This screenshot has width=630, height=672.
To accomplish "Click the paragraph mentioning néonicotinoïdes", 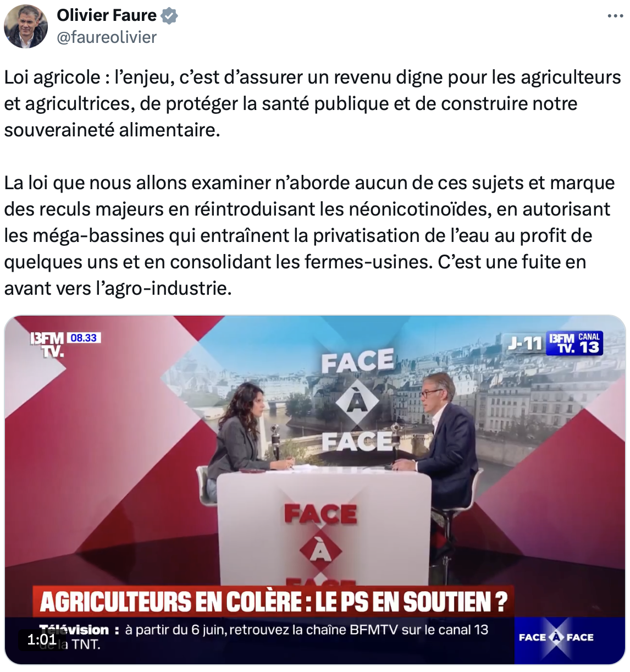I will pyautogui.click(x=310, y=235).
